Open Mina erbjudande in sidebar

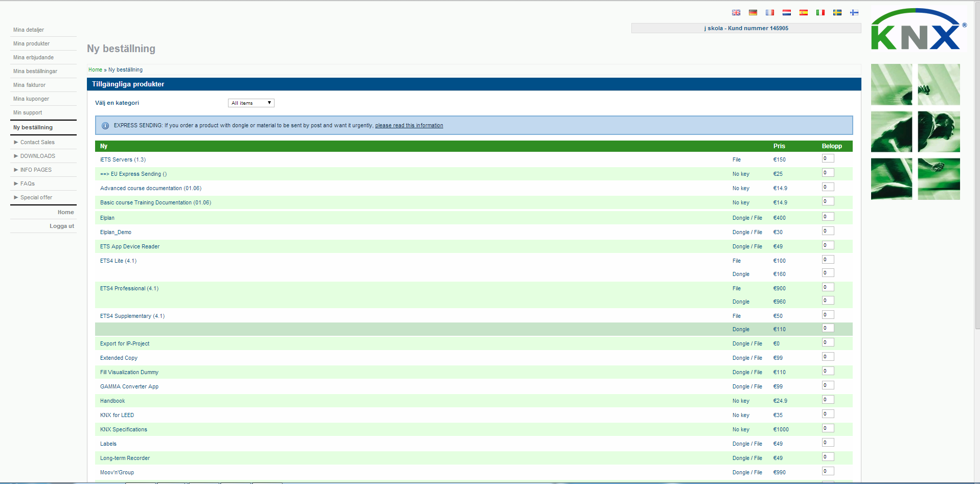tap(33, 58)
